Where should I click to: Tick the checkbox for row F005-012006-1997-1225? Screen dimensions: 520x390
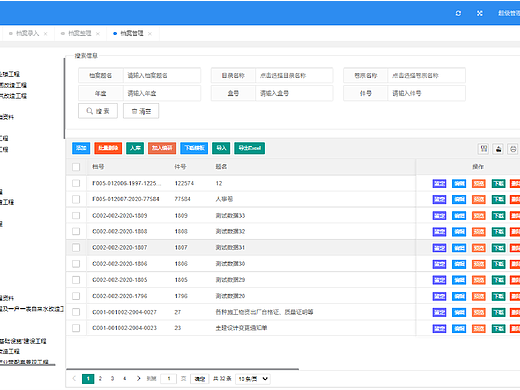coord(76,183)
